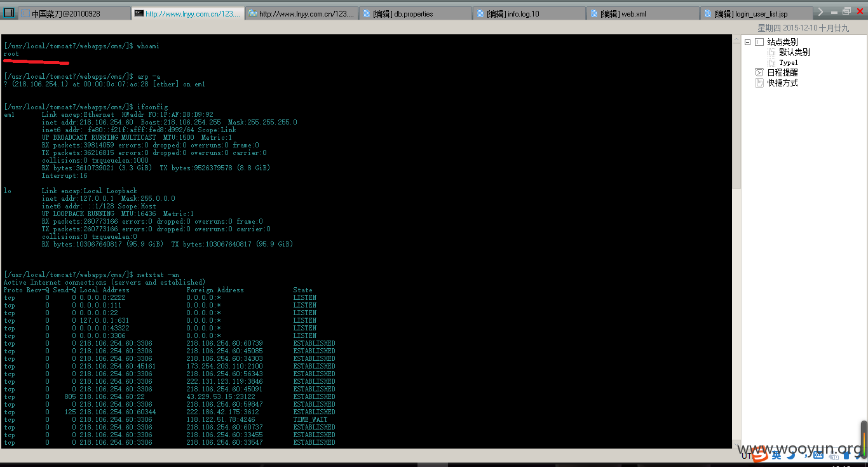Select the terminal tab with the blue lnyy.com.cn URL
The width and height of the screenshot is (868, 467).
[x=188, y=13]
